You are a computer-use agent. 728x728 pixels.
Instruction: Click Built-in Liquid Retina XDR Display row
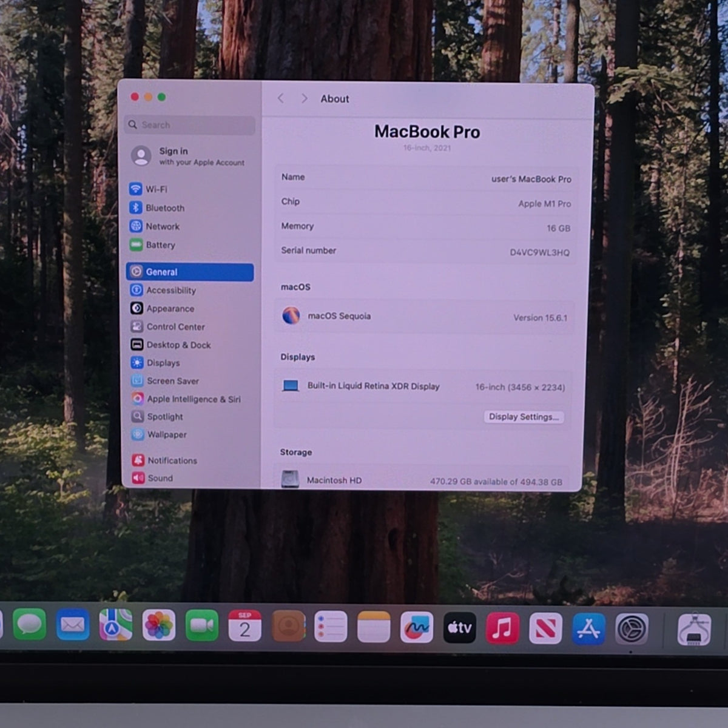pos(423,386)
